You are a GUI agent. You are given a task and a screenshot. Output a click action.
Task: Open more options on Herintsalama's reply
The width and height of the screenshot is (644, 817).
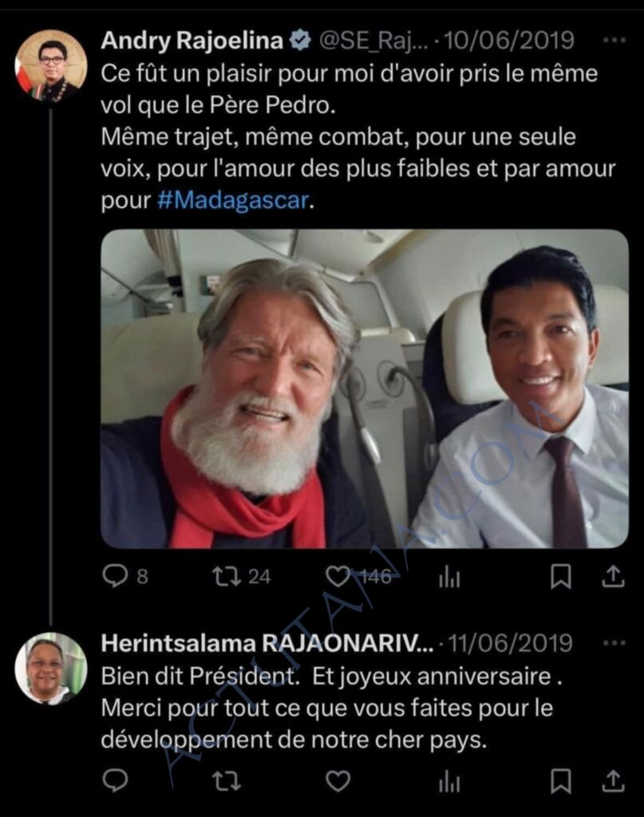click(x=613, y=643)
